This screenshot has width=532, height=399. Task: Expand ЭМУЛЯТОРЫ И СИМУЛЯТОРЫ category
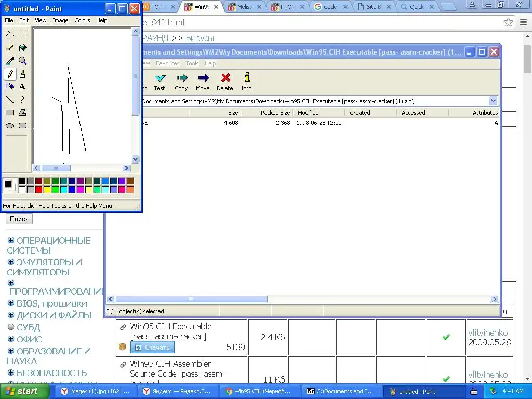(x=11, y=262)
